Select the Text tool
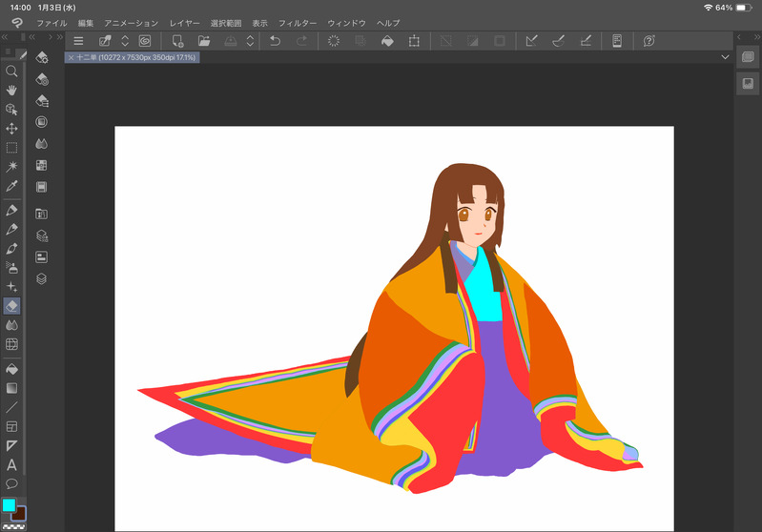 11,465
